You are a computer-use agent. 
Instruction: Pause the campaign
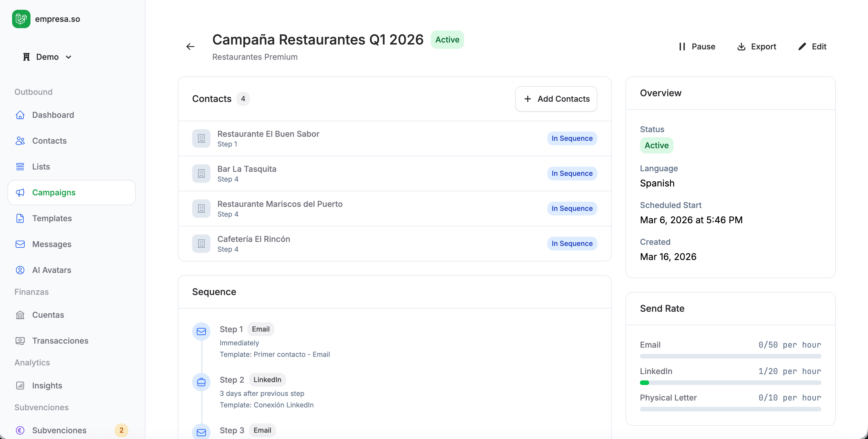(x=697, y=47)
